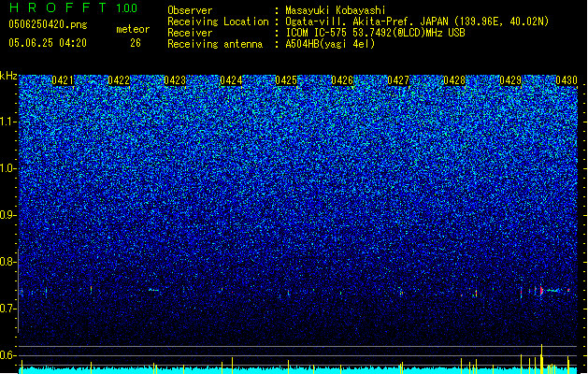Click the HROFFT 1.0.0 title text

click(x=74, y=7)
